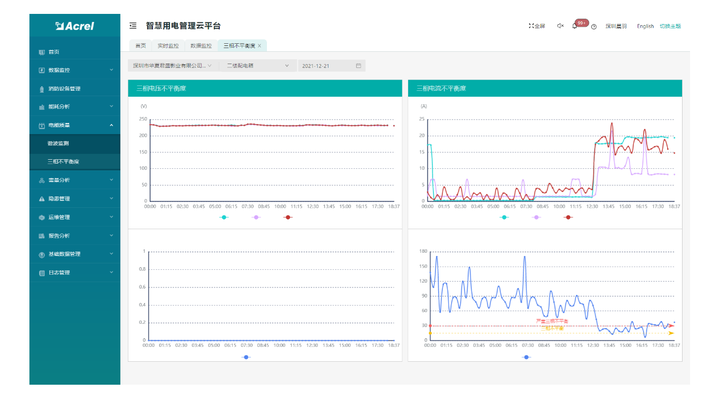720x397 pixels.
Task: Open the calendar icon in date field
Action: click(x=359, y=66)
